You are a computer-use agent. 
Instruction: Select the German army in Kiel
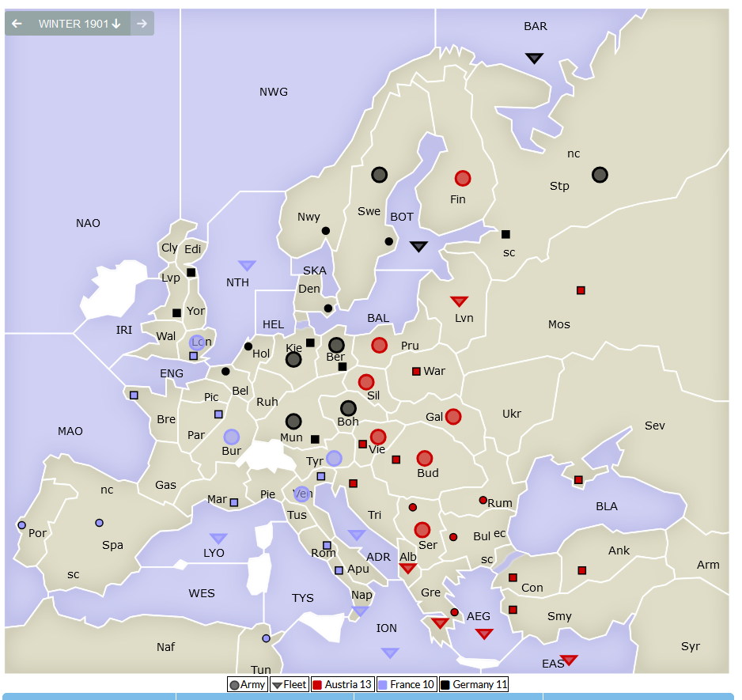click(293, 360)
